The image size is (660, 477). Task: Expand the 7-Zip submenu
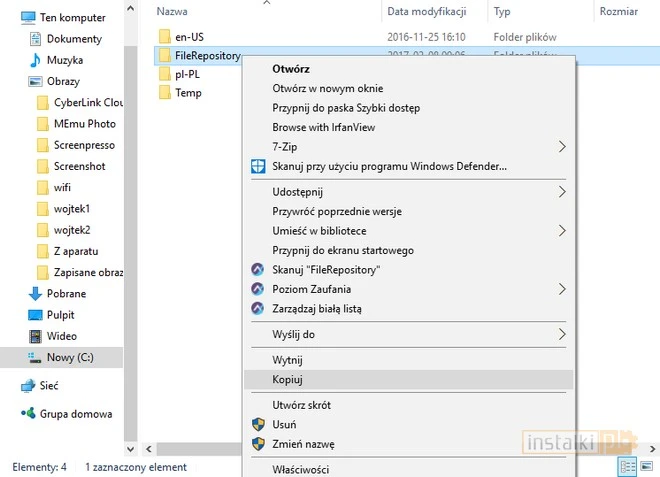[562, 147]
